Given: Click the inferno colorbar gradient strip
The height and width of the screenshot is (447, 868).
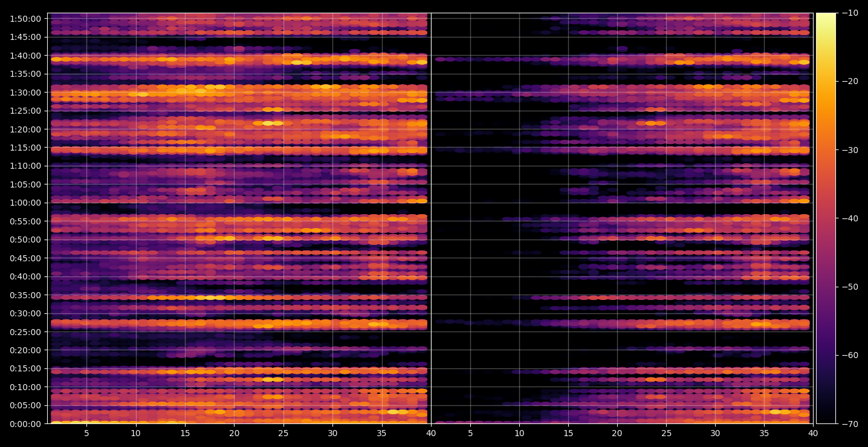Looking at the screenshot, I should [x=826, y=218].
